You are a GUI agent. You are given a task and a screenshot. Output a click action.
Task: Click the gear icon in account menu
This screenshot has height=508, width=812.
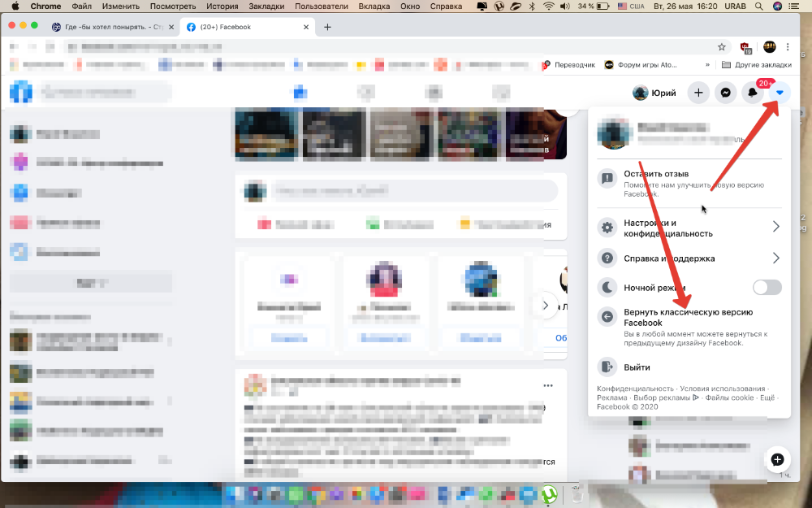(x=607, y=227)
